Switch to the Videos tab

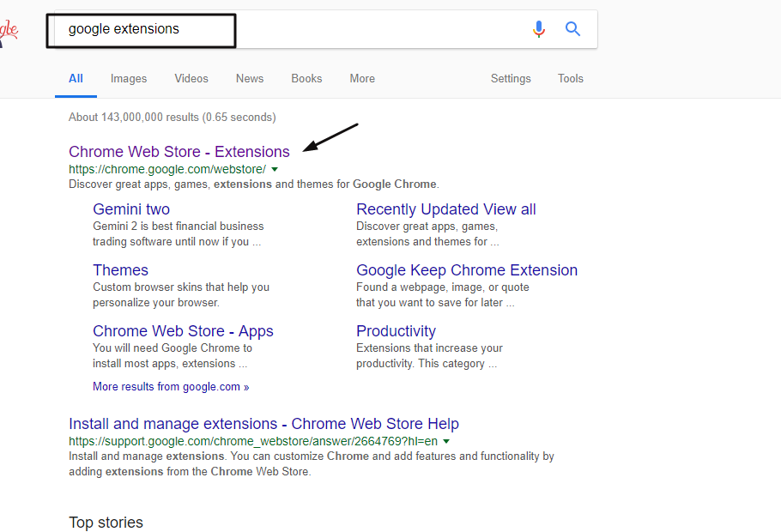click(x=191, y=79)
